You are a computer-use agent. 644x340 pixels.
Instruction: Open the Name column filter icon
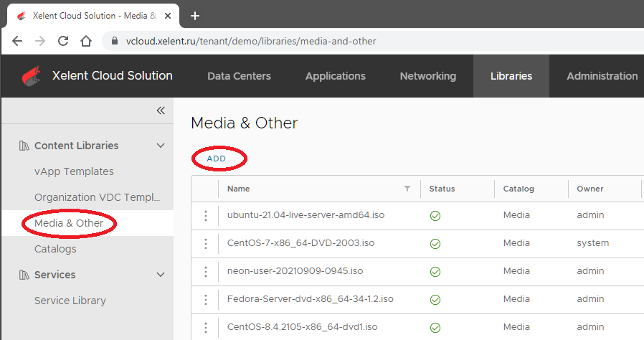(407, 189)
